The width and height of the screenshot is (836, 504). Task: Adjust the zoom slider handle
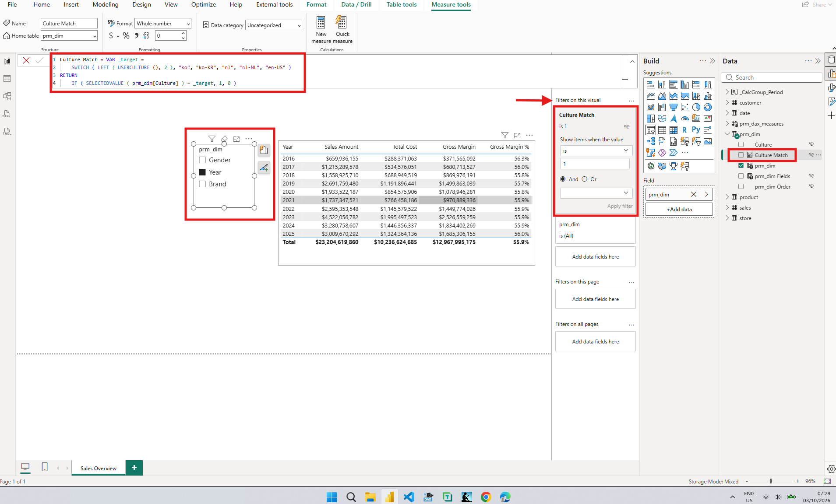coord(771,481)
